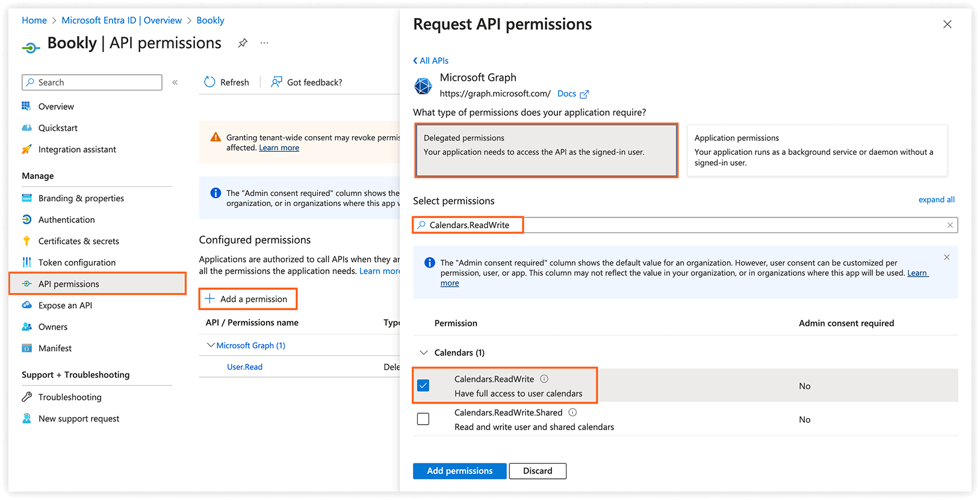Click the Certificates & secrets key icon

(x=26, y=241)
